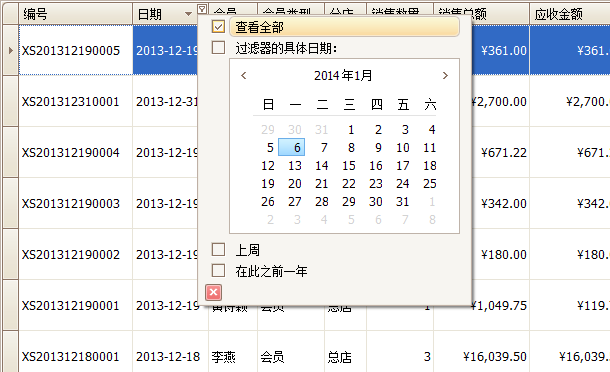Screen dimensions: 610x372
Task: Select January 22 in calendar
Action: point(349,184)
